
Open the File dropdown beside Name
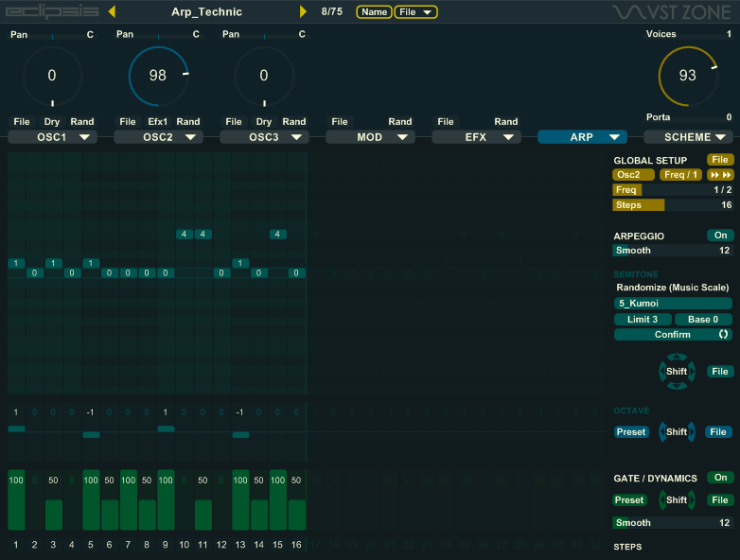click(416, 12)
